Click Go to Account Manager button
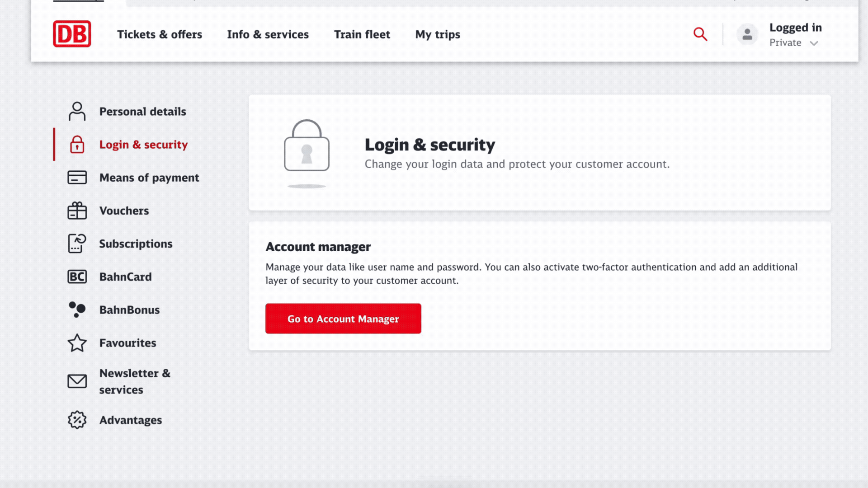Viewport: 868px width, 488px height. click(343, 319)
